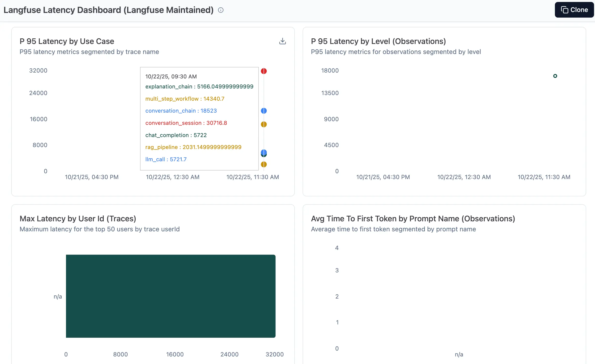Click the n/a axis label in Max Latency chart
This screenshot has height=364, width=595.
coord(58,296)
